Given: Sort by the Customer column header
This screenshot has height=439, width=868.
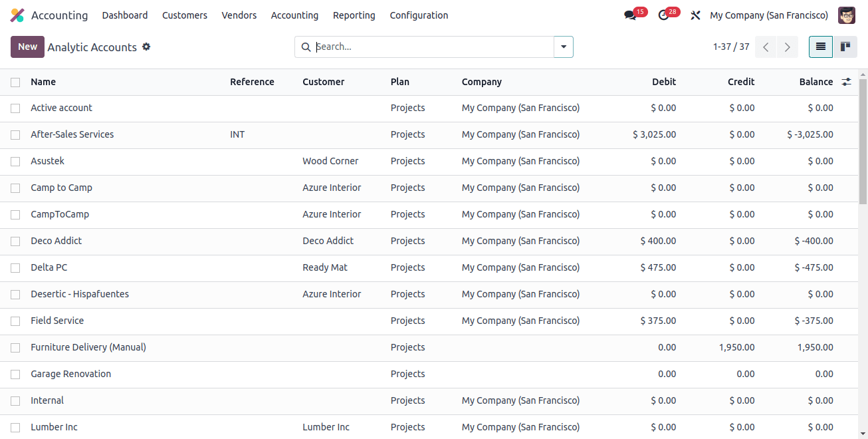Looking at the screenshot, I should pyautogui.click(x=324, y=82).
